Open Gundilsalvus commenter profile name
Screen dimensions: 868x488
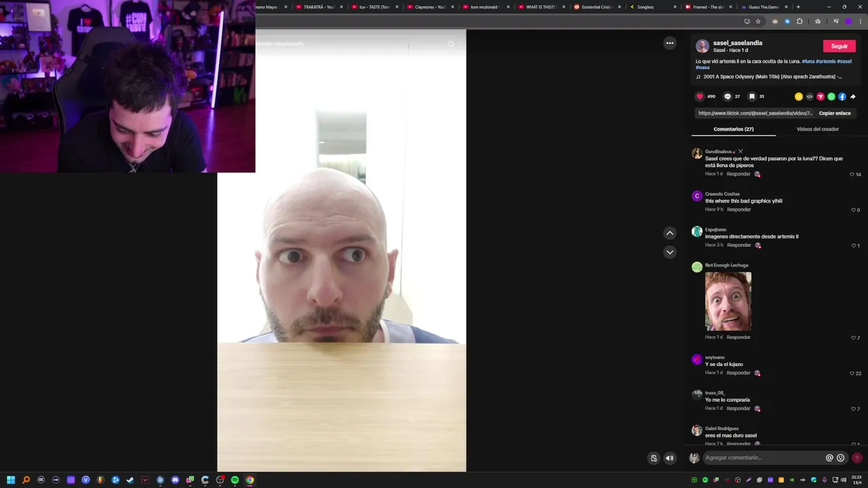click(x=719, y=152)
